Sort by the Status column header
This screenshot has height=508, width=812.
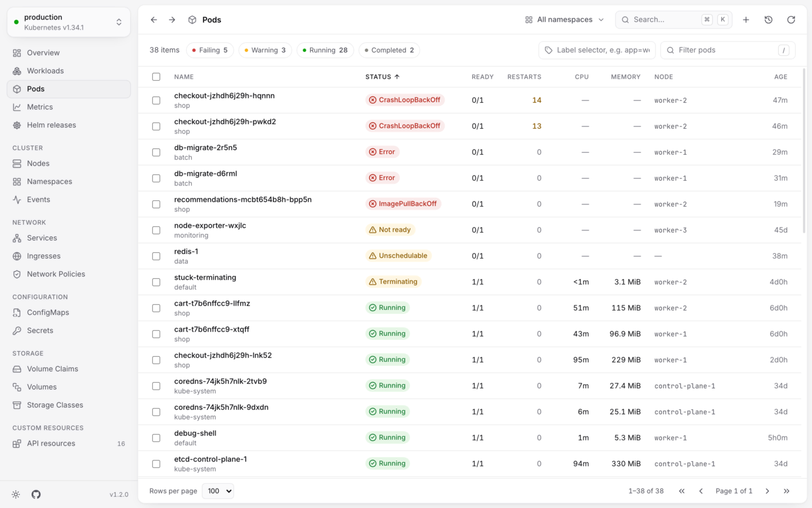[382, 77]
